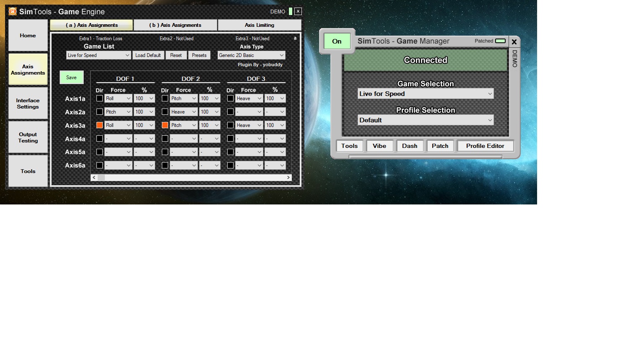Screen dimensions: 644x362
Task: Open the Axis Type dropdown
Action: (x=251, y=55)
